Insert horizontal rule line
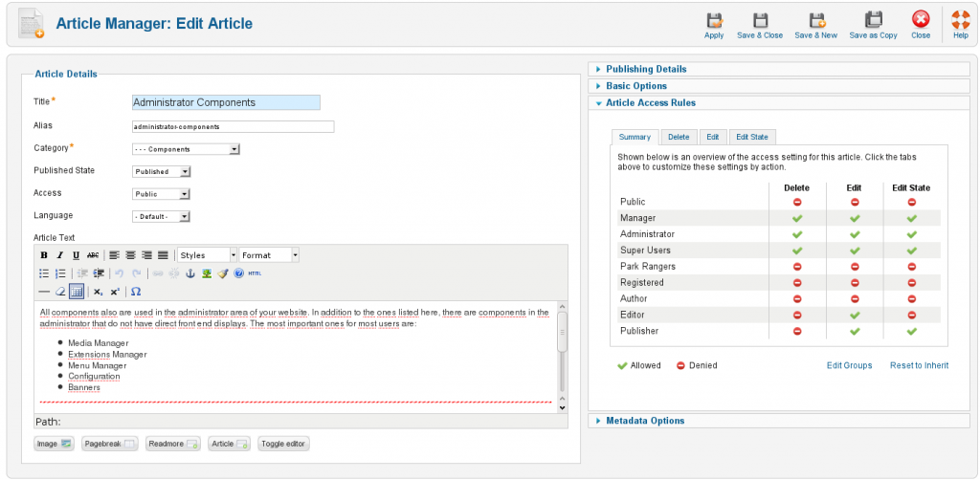 (x=44, y=292)
